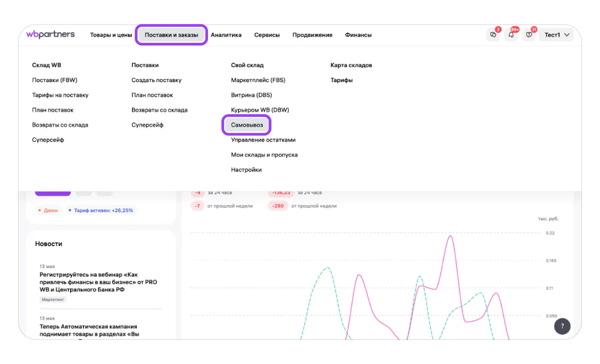Click the round help button with question mark
Image resolution: width=600 pixels, height=364 pixels.
tap(562, 326)
